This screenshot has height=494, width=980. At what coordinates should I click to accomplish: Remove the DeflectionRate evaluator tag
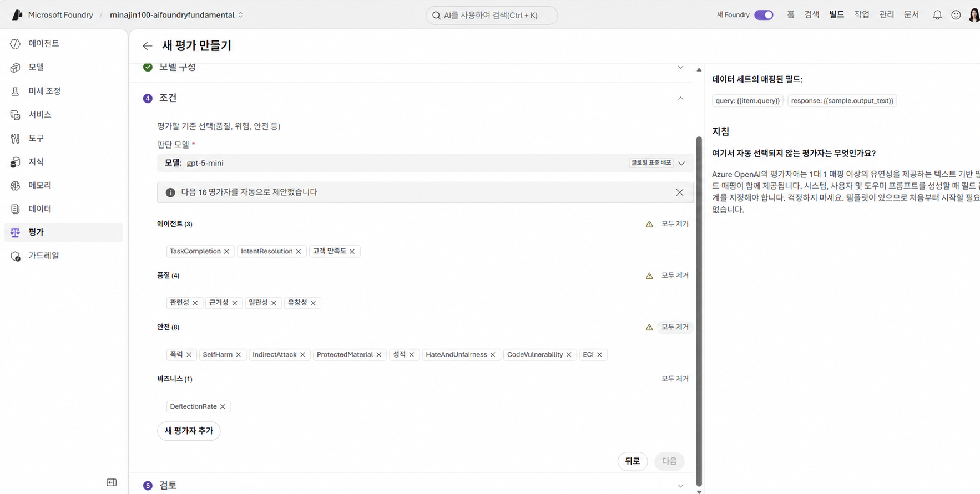point(223,407)
